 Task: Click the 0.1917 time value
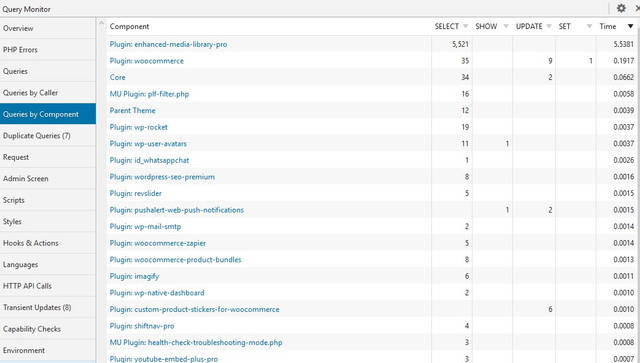624,61
